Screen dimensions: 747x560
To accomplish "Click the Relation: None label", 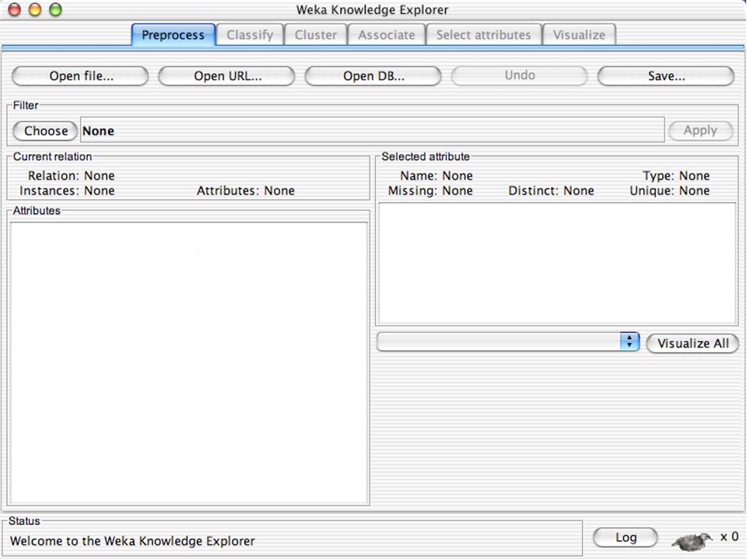I will [x=71, y=176].
